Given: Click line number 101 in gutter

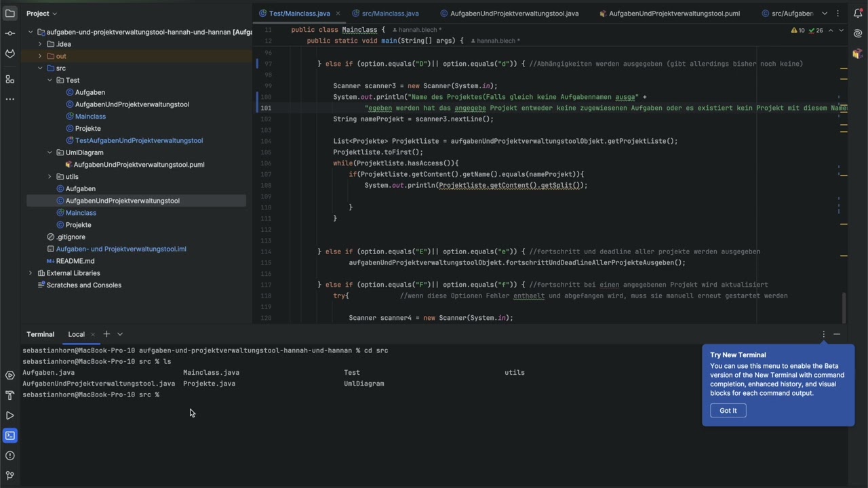Looking at the screenshot, I should 266,108.
